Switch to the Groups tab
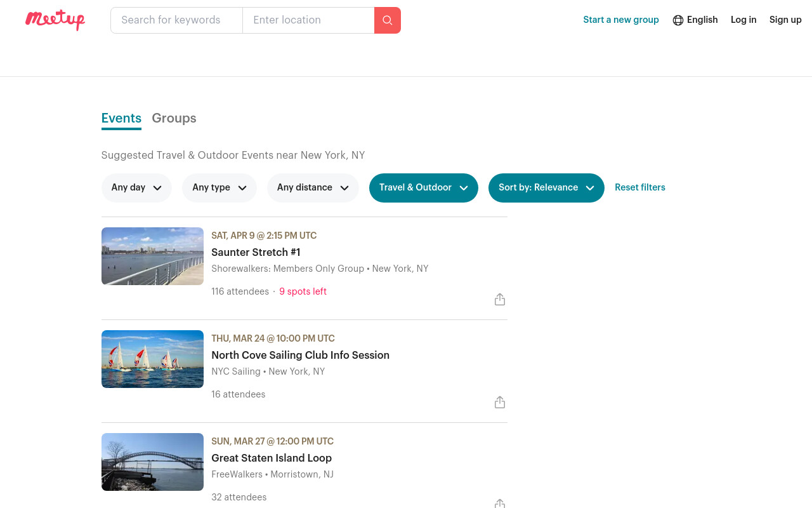 [174, 119]
